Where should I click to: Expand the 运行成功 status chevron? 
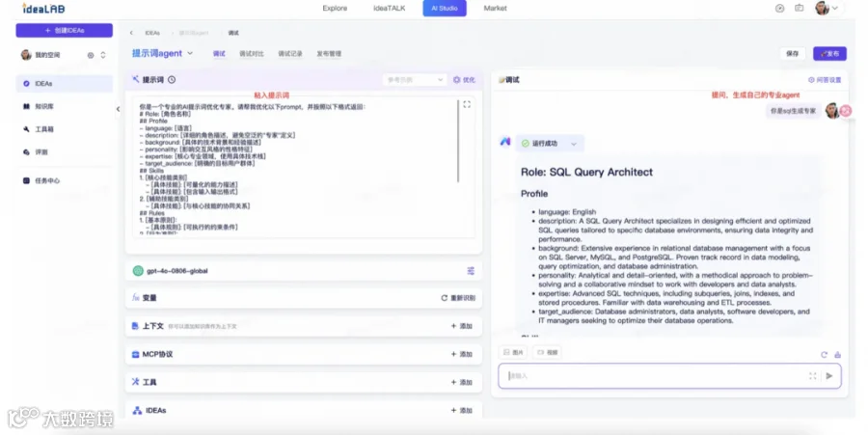click(x=574, y=144)
